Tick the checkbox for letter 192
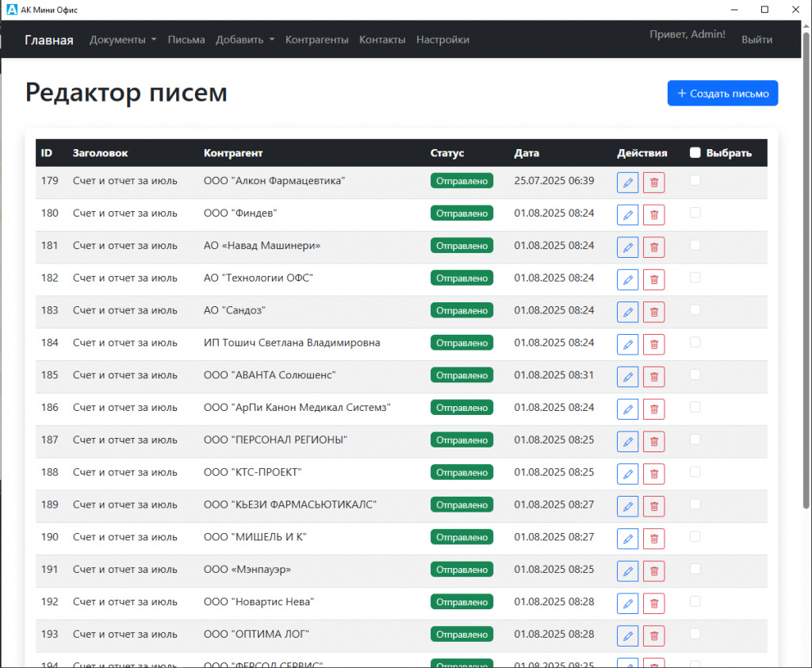The image size is (812, 668). pos(695,601)
